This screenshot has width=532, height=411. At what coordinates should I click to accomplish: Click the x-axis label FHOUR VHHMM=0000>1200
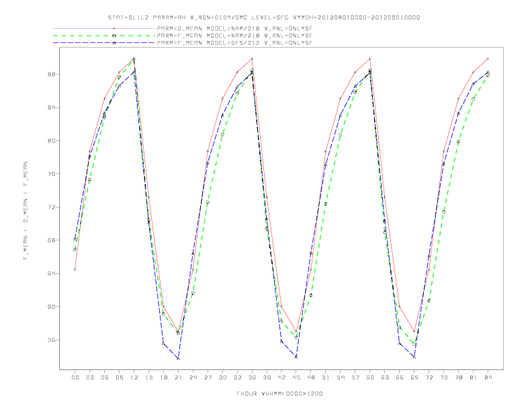279,394
